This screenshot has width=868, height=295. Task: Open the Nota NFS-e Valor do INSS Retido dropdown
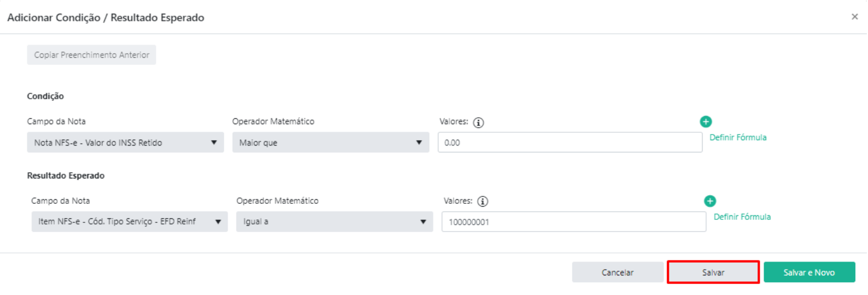click(125, 143)
